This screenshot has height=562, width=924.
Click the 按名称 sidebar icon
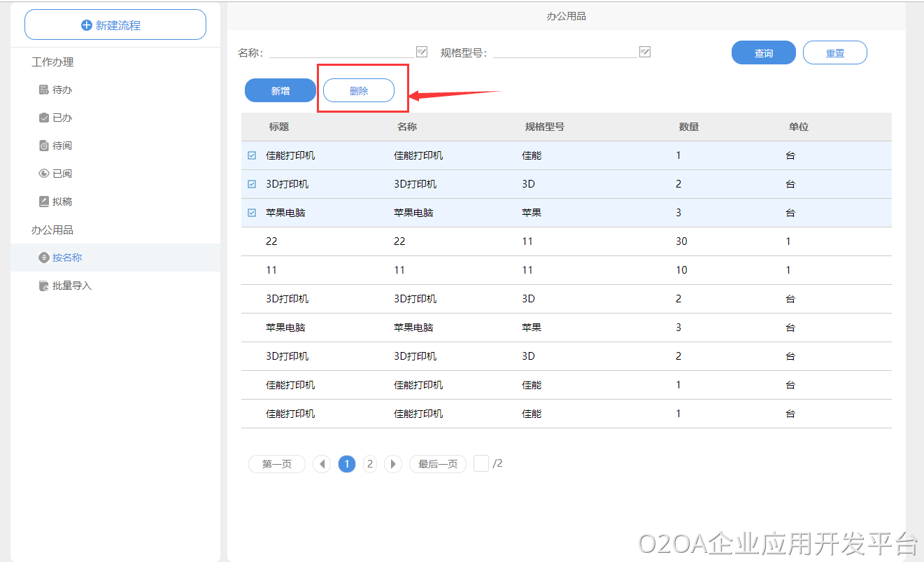[x=44, y=258]
